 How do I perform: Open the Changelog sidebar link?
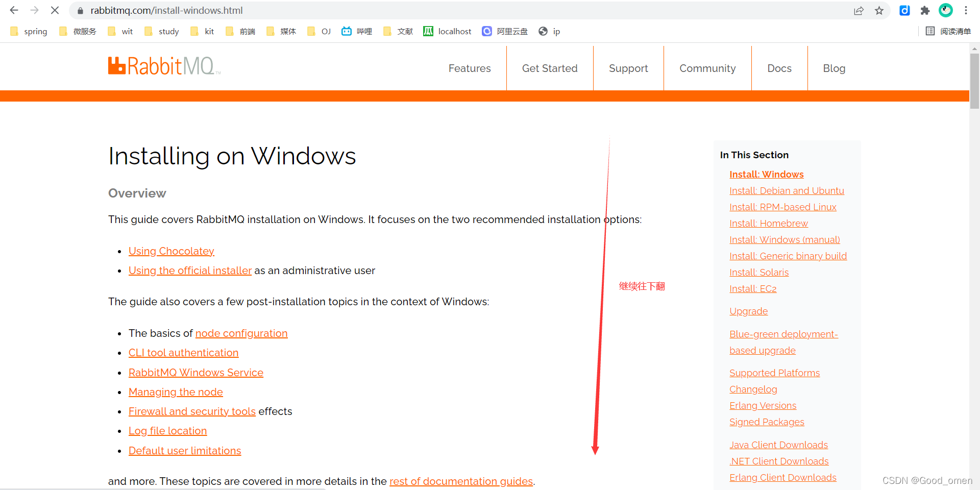753,389
